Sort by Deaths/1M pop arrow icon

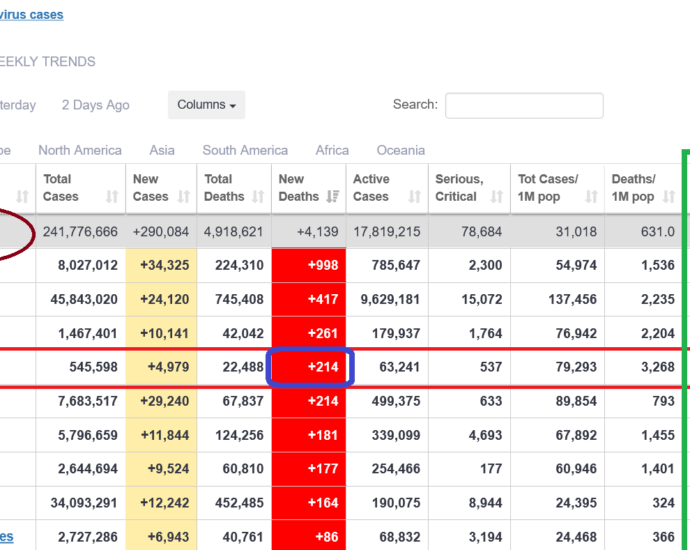pyautogui.click(x=669, y=197)
